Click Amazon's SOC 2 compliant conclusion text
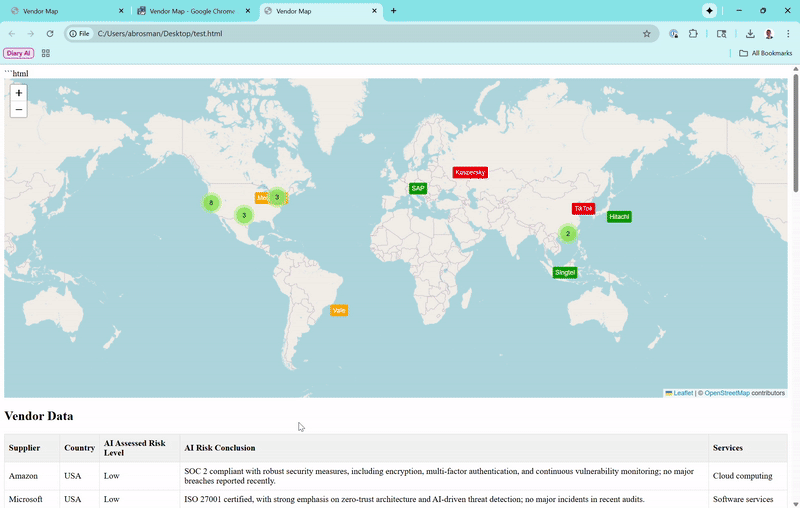 (439, 476)
